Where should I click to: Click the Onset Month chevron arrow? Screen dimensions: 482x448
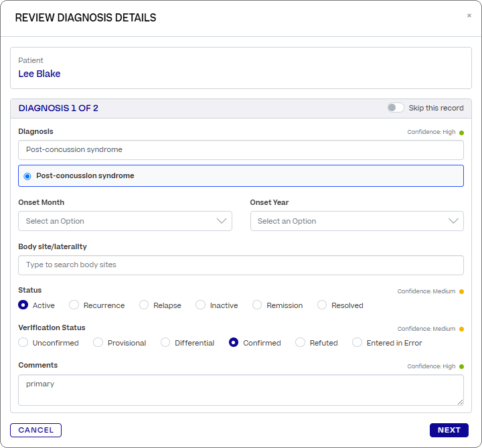click(x=222, y=221)
